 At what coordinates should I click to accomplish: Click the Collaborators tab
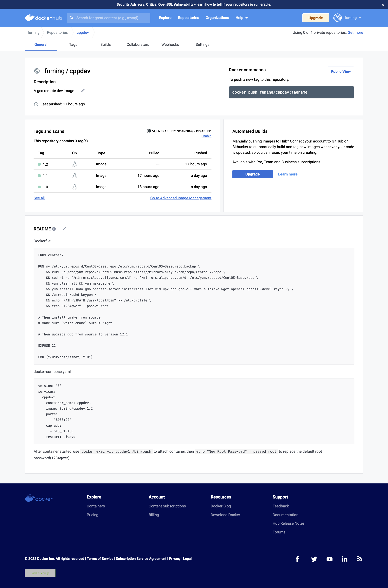click(x=137, y=44)
